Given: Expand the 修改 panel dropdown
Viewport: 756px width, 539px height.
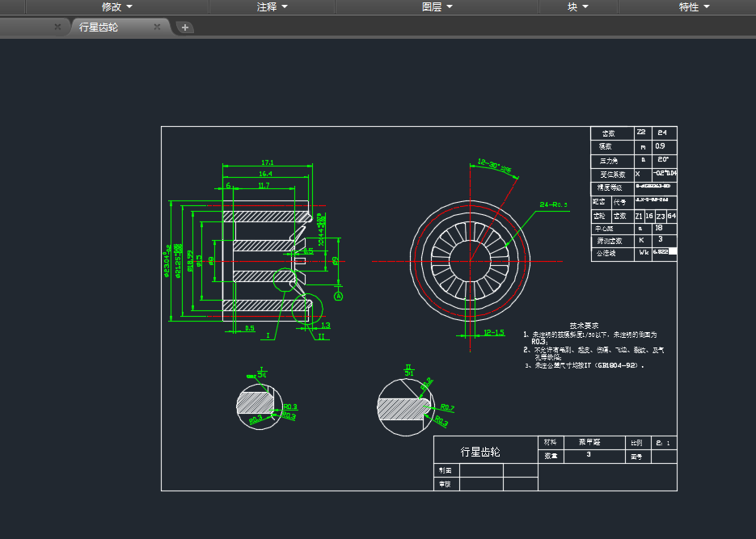Looking at the screenshot, I should point(116,6).
